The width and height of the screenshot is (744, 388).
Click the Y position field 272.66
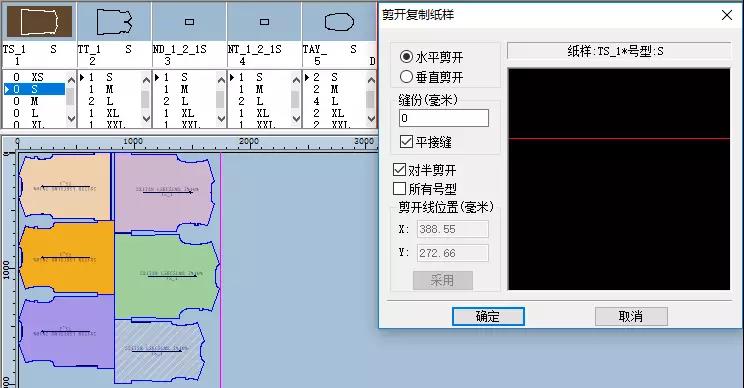453,253
